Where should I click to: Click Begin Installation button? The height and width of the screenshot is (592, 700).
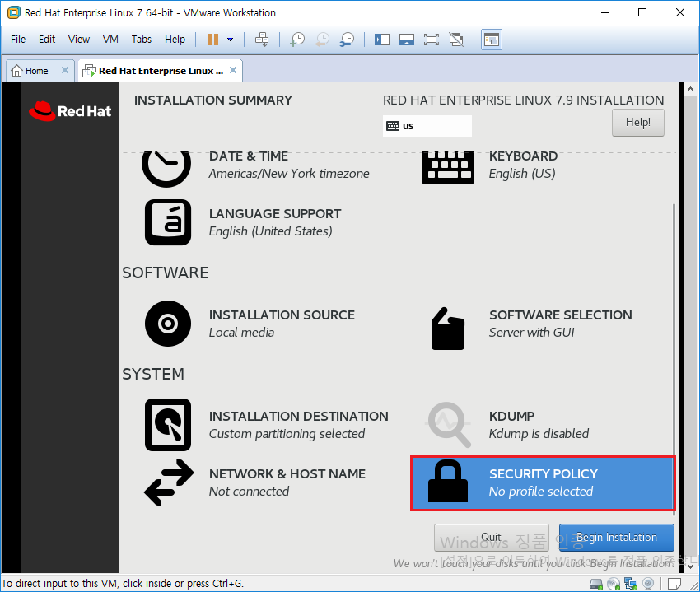click(617, 538)
